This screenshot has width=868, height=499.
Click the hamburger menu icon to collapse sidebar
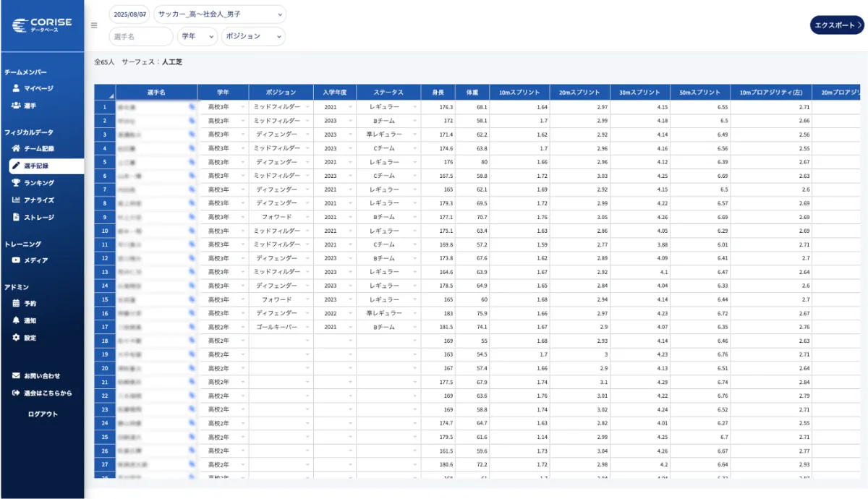pyautogui.click(x=94, y=25)
